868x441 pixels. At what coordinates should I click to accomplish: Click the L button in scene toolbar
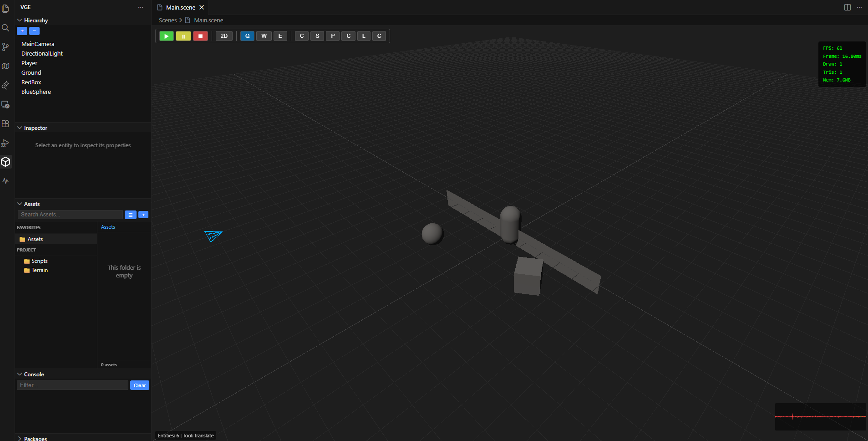pyautogui.click(x=364, y=36)
